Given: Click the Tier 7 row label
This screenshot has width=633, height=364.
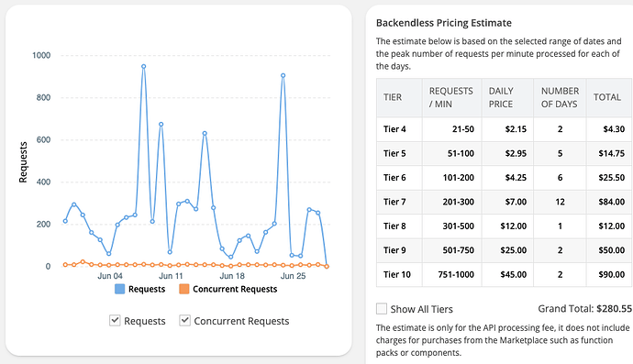Looking at the screenshot, I should click(394, 202).
